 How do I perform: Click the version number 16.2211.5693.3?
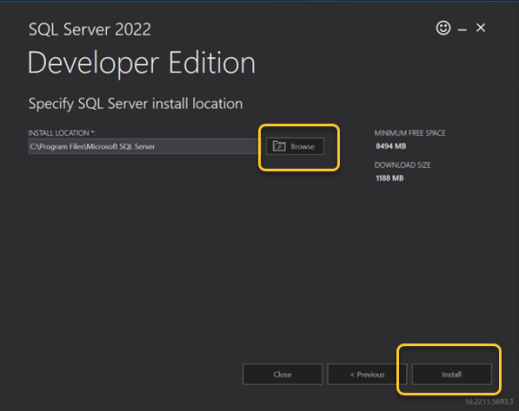click(489, 402)
